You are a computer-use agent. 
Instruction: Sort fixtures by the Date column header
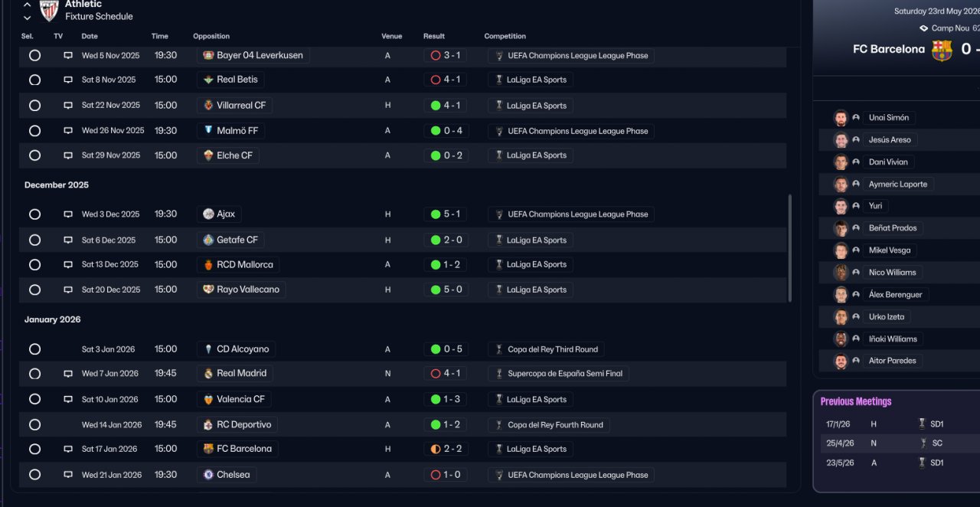(x=90, y=36)
